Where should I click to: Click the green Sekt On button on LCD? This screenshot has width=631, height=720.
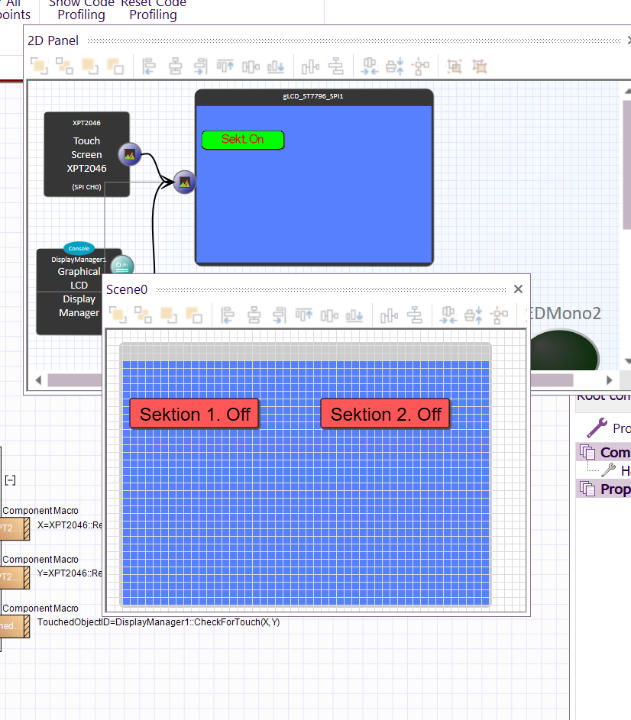tap(243, 140)
